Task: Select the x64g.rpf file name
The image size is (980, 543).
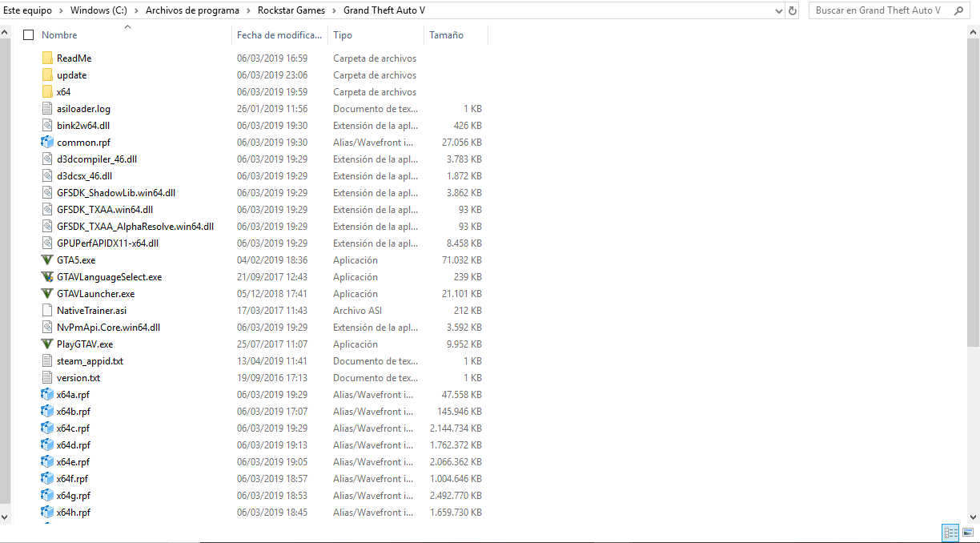Action: [74, 496]
